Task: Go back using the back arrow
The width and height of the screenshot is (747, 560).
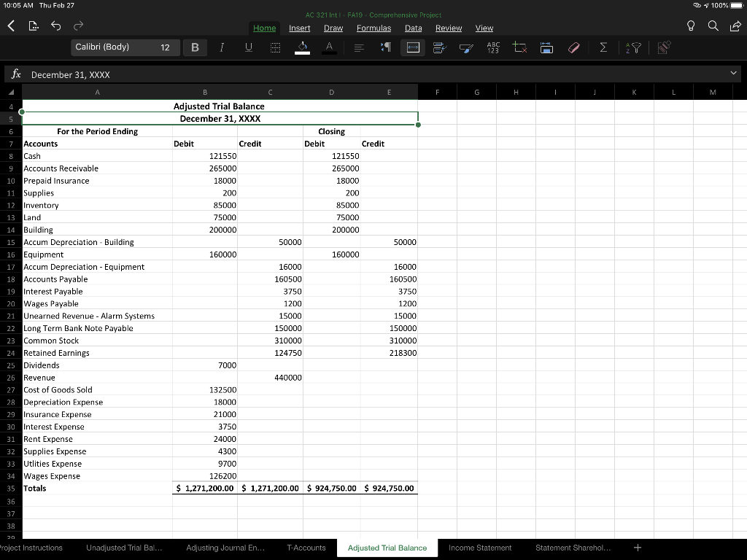Action: coord(12,26)
